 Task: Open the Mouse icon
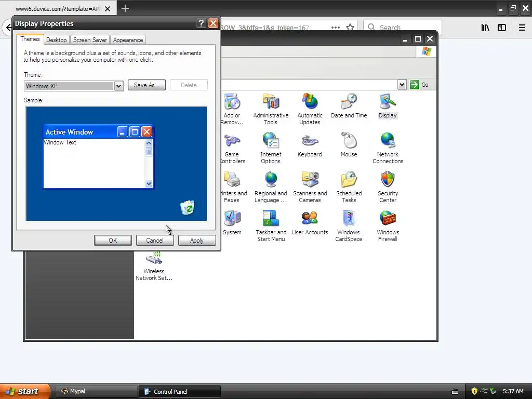click(x=349, y=144)
